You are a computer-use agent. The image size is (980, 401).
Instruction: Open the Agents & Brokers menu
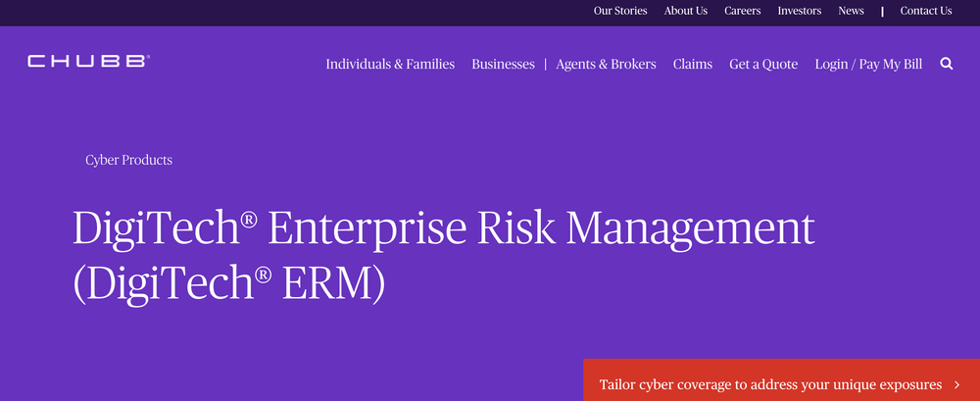[x=607, y=64]
